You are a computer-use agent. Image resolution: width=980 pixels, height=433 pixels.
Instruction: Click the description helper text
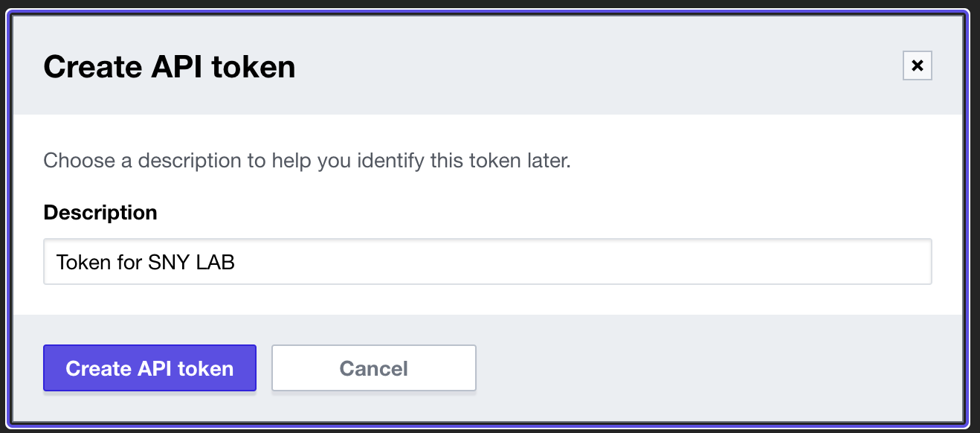point(306,160)
